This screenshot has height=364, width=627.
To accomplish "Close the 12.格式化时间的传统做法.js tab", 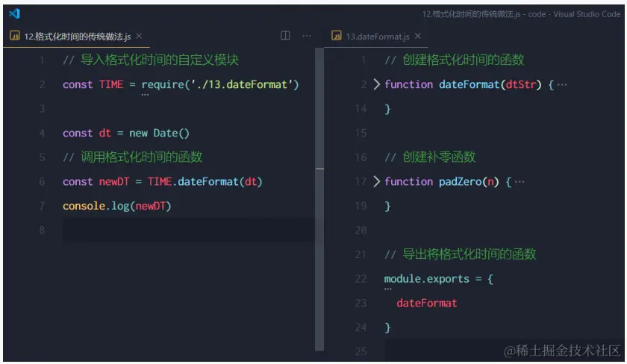I will (x=139, y=36).
